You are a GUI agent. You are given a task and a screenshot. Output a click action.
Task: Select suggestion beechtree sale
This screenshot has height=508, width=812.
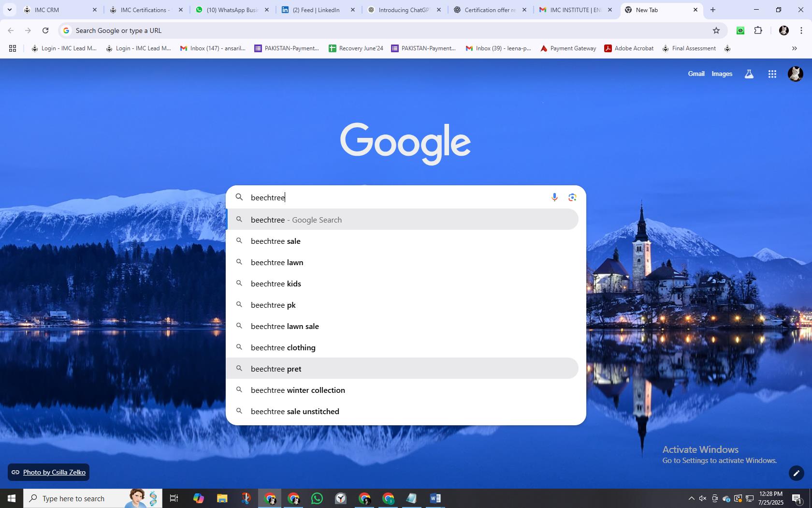coord(402,241)
